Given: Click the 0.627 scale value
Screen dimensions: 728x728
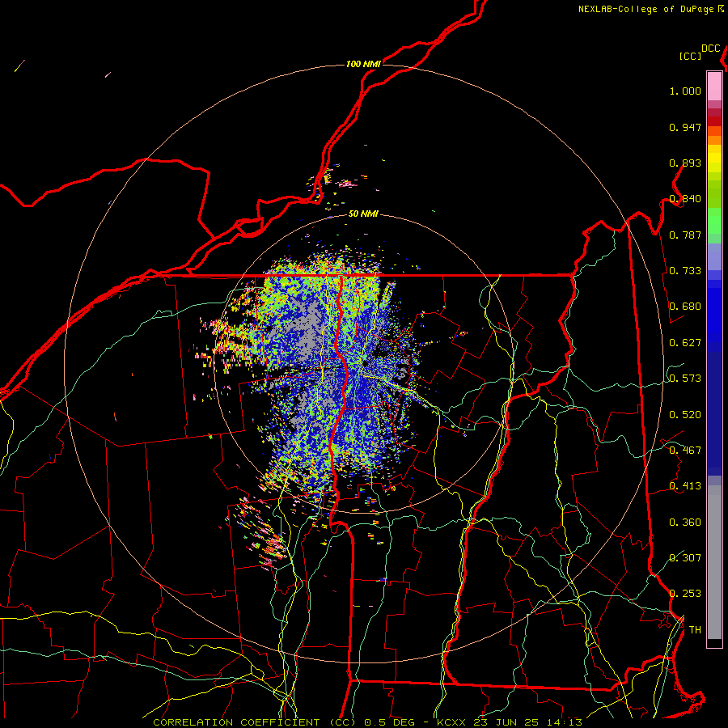Looking at the screenshot, I should click(685, 343).
